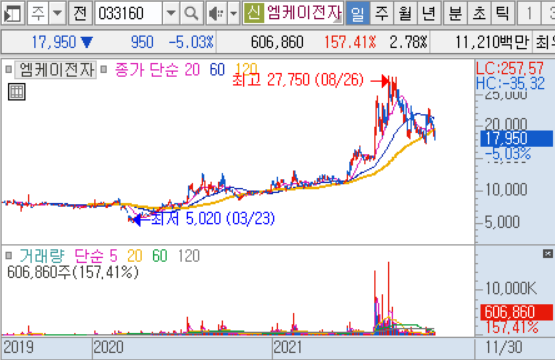Click the green 신 badge icon
Screen dimensions: 555x360
click(x=254, y=13)
